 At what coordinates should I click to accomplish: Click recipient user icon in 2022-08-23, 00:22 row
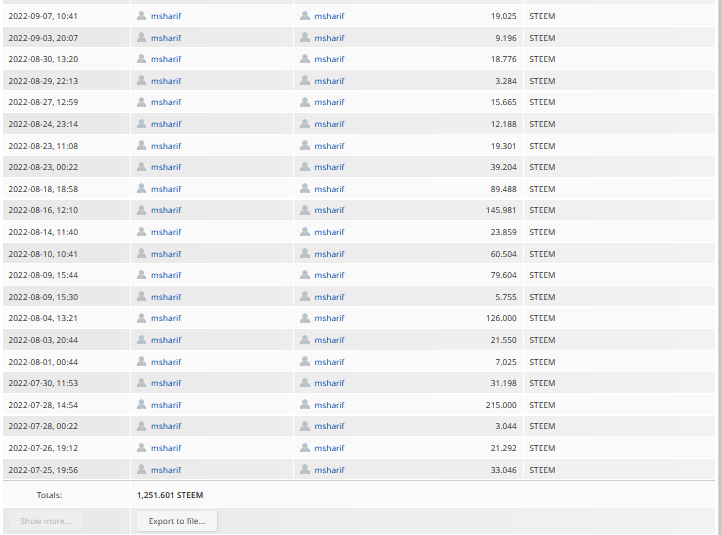click(x=305, y=167)
